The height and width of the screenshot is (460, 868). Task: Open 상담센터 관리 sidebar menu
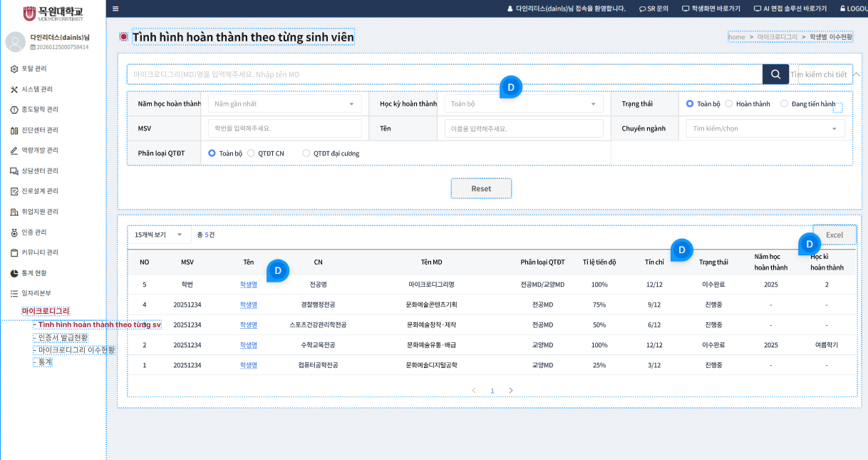(39, 171)
